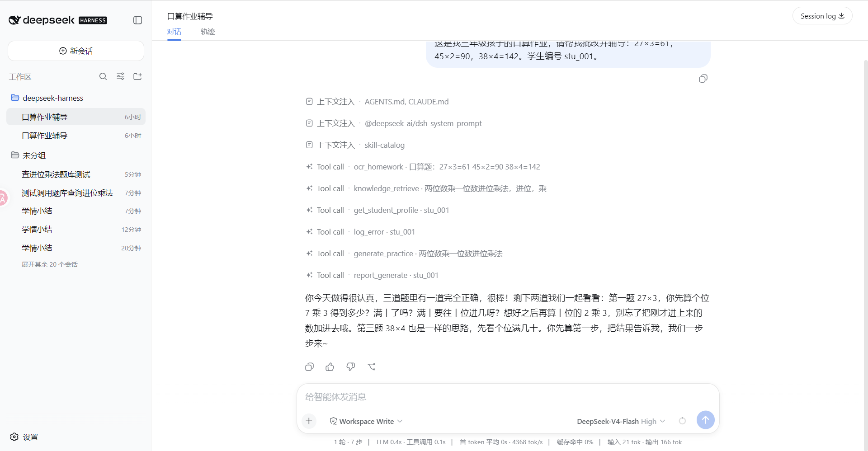
Task: Give a thumbs up to the reply
Action: [x=330, y=367]
